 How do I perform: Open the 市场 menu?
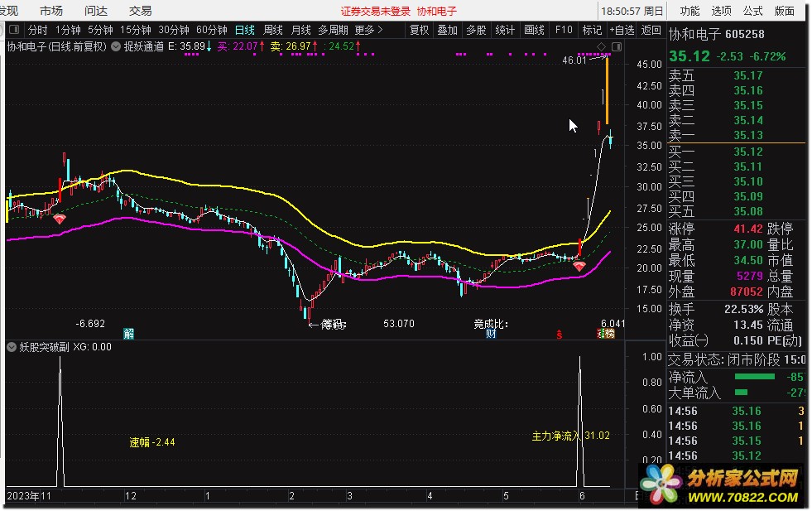point(51,11)
